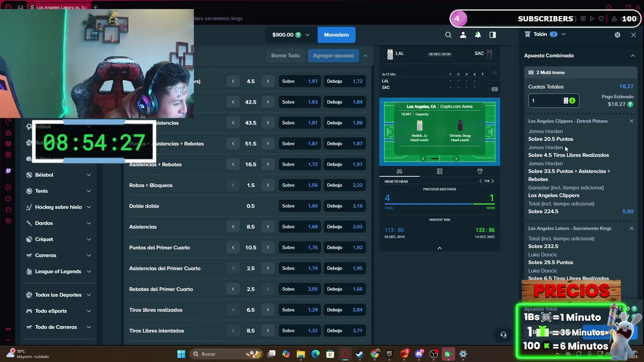Open Steam from taskbar
The height and width of the screenshot is (362, 644).
[360, 354]
